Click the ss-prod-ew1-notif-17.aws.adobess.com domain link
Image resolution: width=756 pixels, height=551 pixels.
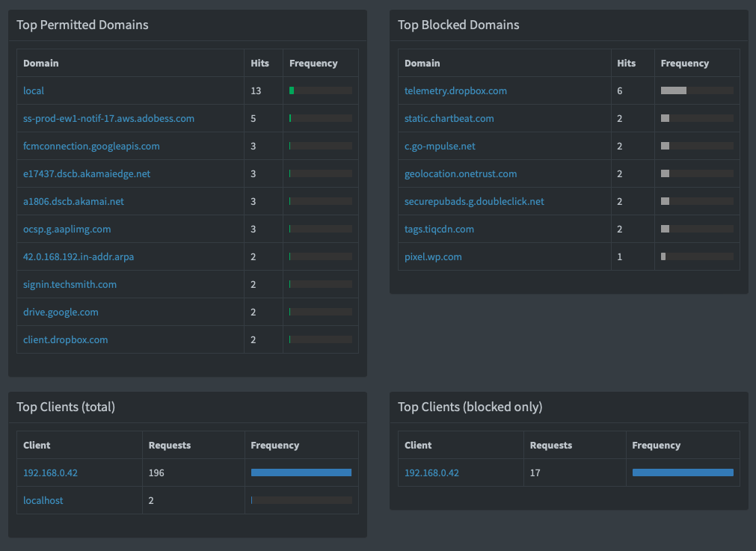point(108,118)
